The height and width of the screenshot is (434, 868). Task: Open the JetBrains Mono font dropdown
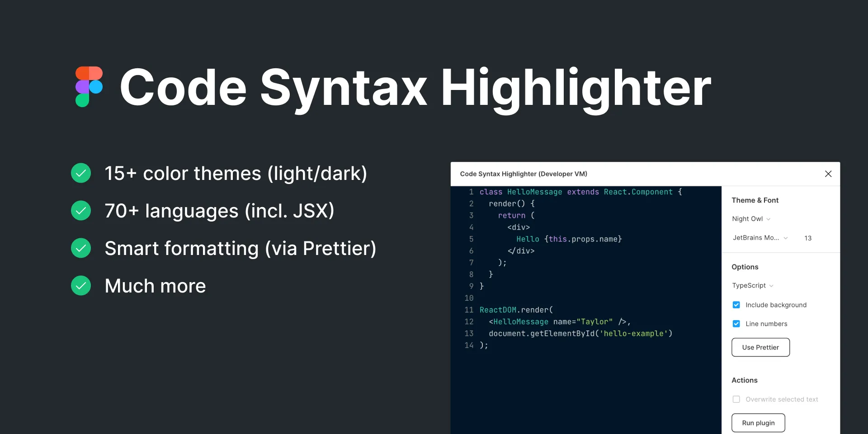click(x=760, y=238)
